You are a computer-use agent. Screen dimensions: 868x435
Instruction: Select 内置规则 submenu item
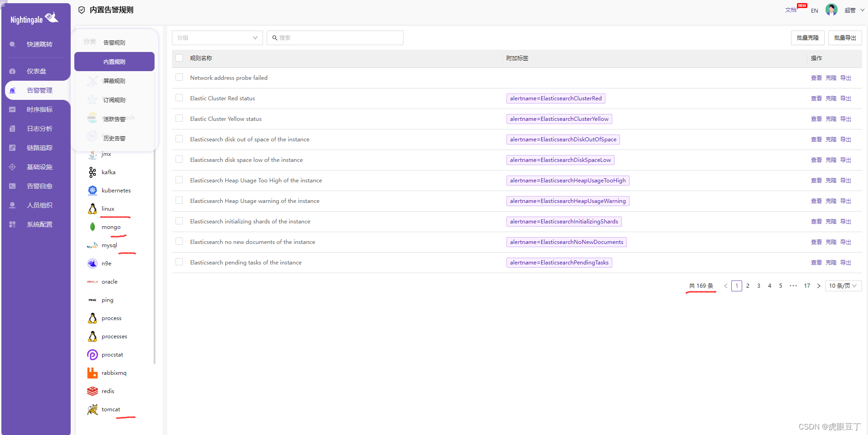(x=114, y=62)
